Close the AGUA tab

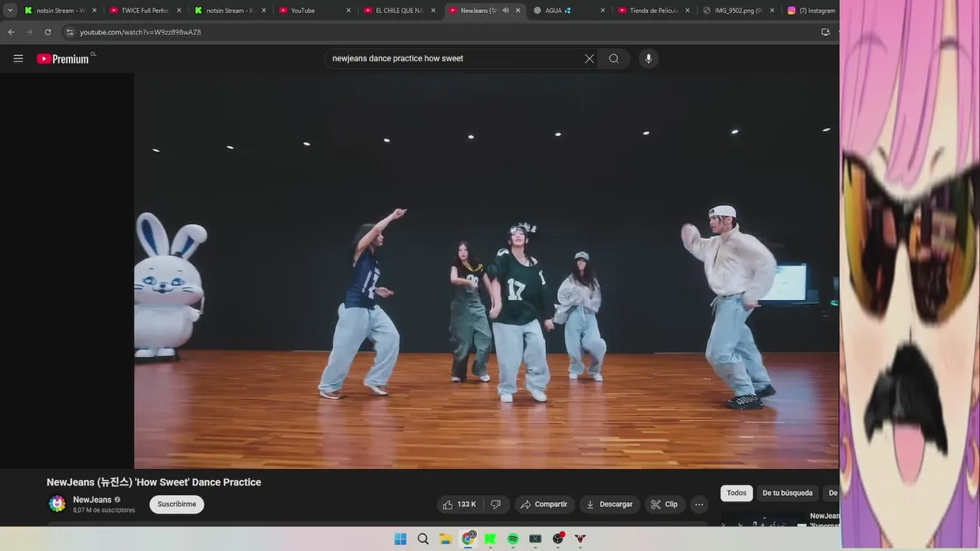click(x=603, y=11)
